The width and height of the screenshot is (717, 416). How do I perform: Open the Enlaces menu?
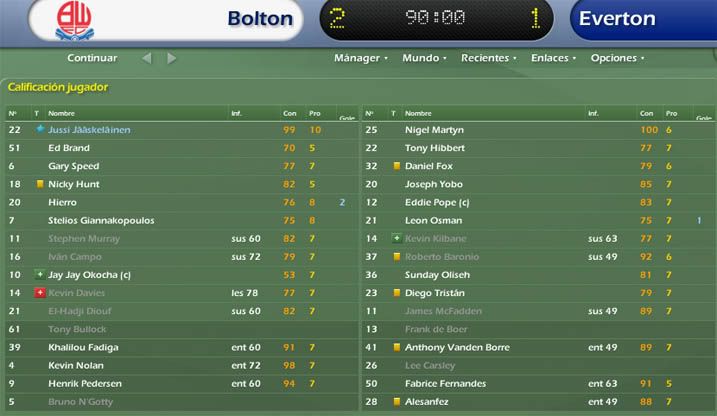coord(553,58)
